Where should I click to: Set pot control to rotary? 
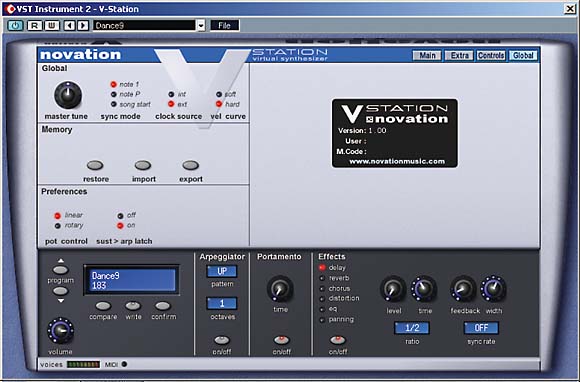[x=58, y=226]
